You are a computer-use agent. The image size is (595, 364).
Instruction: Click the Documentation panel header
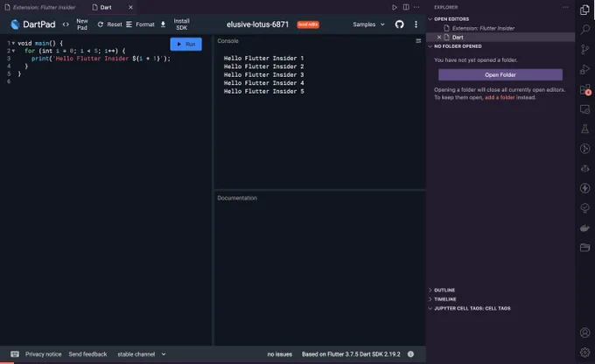point(237,198)
